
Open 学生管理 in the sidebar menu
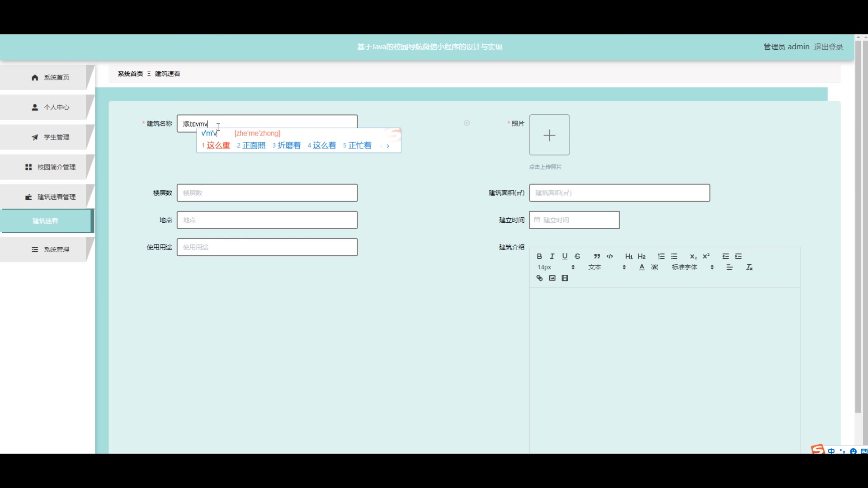[x=51, y=137]
